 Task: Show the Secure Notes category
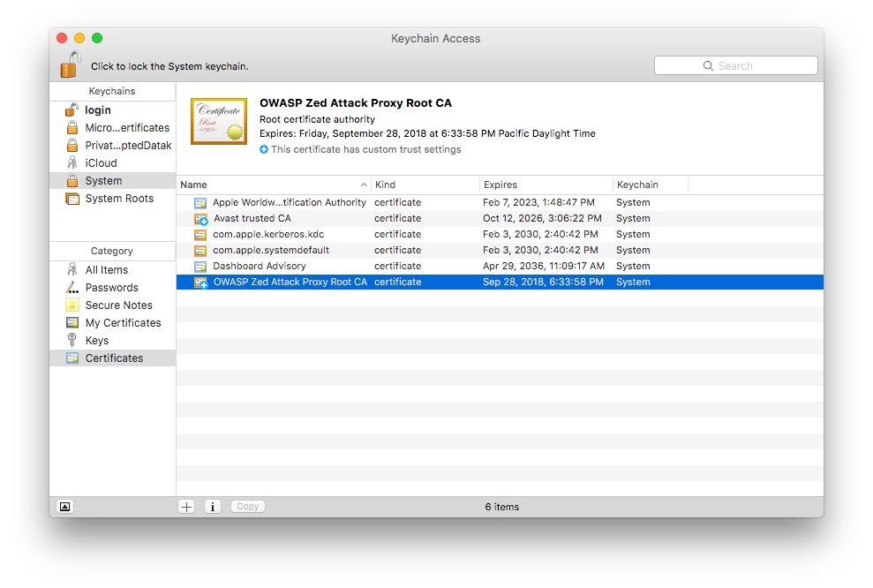point(112,305)
